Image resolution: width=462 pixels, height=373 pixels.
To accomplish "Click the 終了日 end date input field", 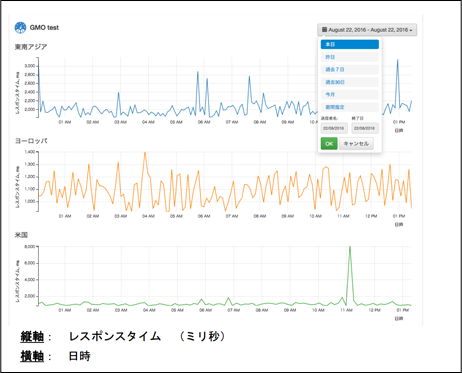I will coord(365,128).
